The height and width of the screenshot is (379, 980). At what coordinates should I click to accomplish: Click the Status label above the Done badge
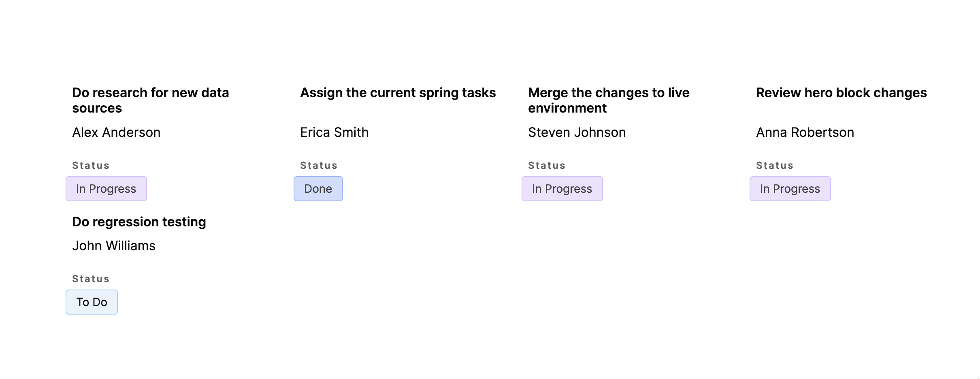pyautogui.click(x=319, y=165)
